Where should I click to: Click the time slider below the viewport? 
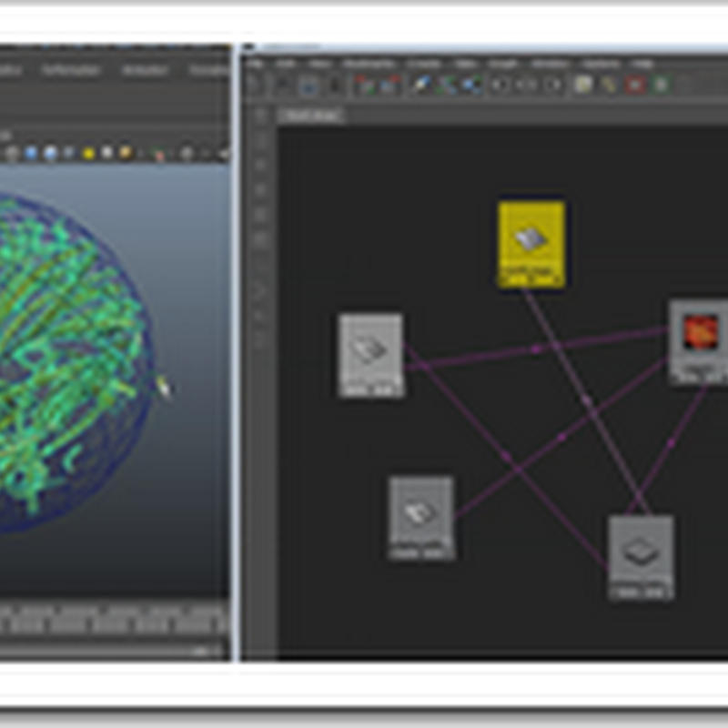(115, 622)
